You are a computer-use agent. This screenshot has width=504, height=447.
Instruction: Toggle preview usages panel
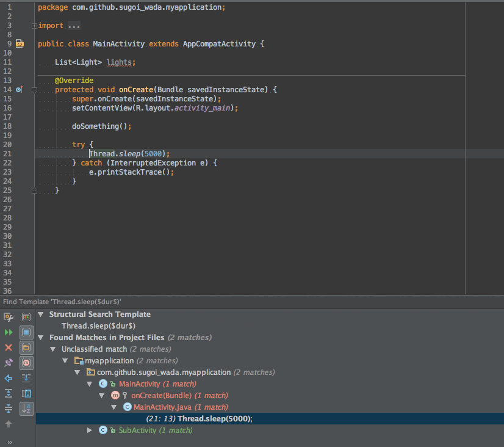[26, 393]
